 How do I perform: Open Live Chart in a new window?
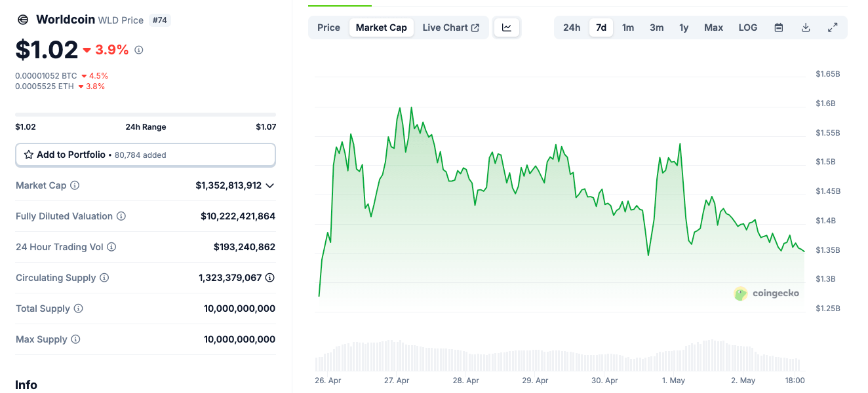tap(451, 28)
